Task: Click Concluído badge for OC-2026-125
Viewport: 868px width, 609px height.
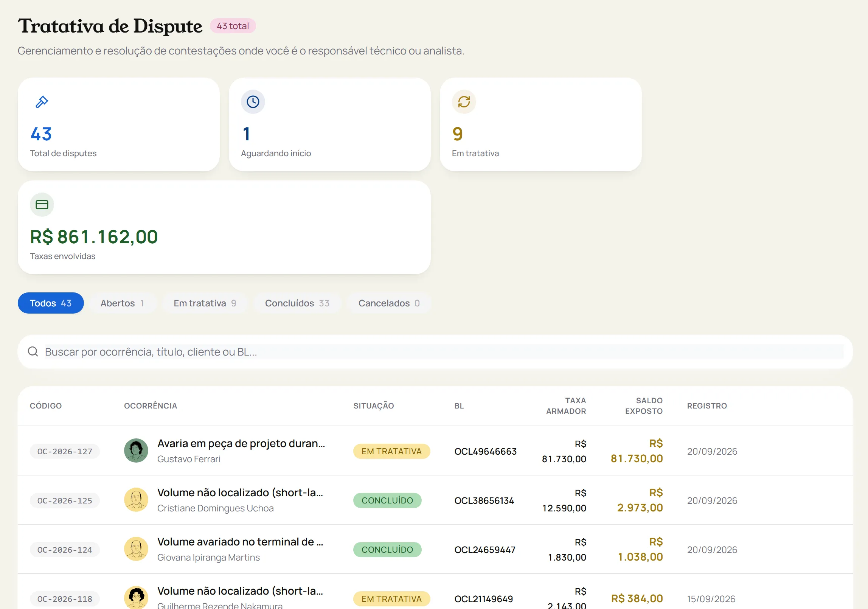Action: pyautogui.click(x=387, y=500)
